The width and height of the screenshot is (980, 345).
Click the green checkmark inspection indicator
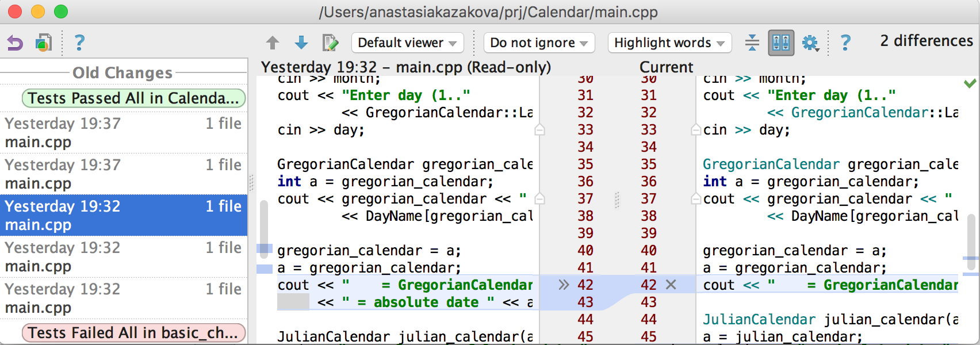pyautogui.click(x=970, y=83)
